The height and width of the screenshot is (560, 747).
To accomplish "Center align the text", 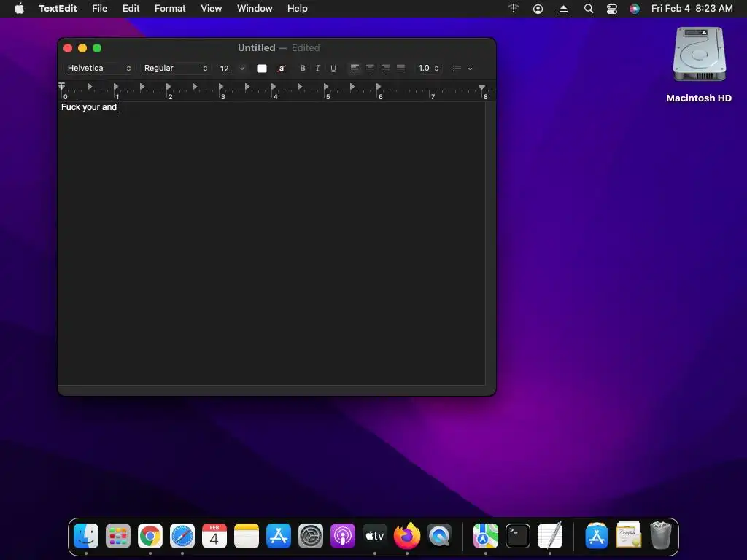I will click(x=370, y=68).
